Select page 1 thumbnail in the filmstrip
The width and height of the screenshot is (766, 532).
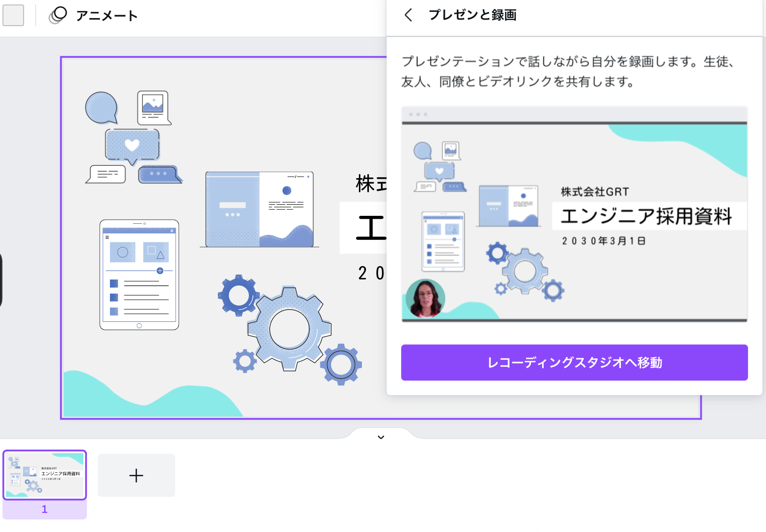(45, 475)
